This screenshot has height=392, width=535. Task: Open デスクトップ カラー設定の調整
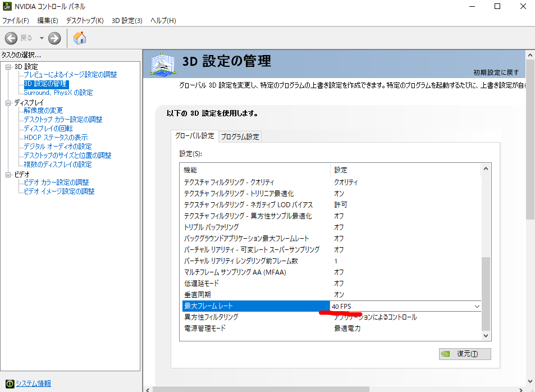63,120
